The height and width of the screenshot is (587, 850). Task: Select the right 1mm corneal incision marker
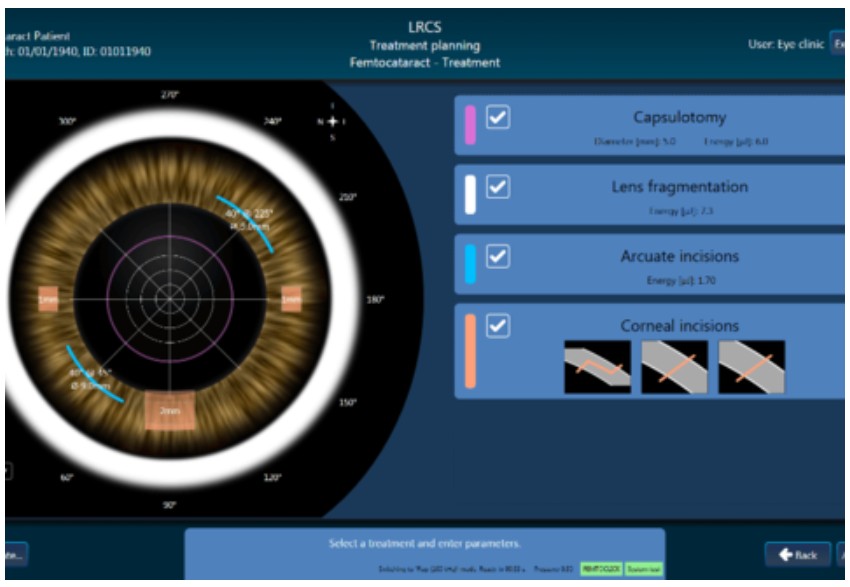[291, 299]
